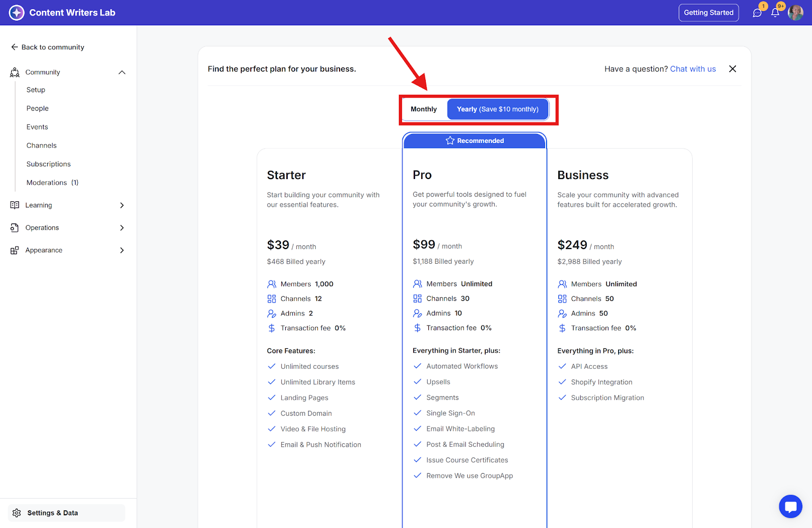
Task: Click the Content Writers Lab title
Action: click(x=72, y=13)
